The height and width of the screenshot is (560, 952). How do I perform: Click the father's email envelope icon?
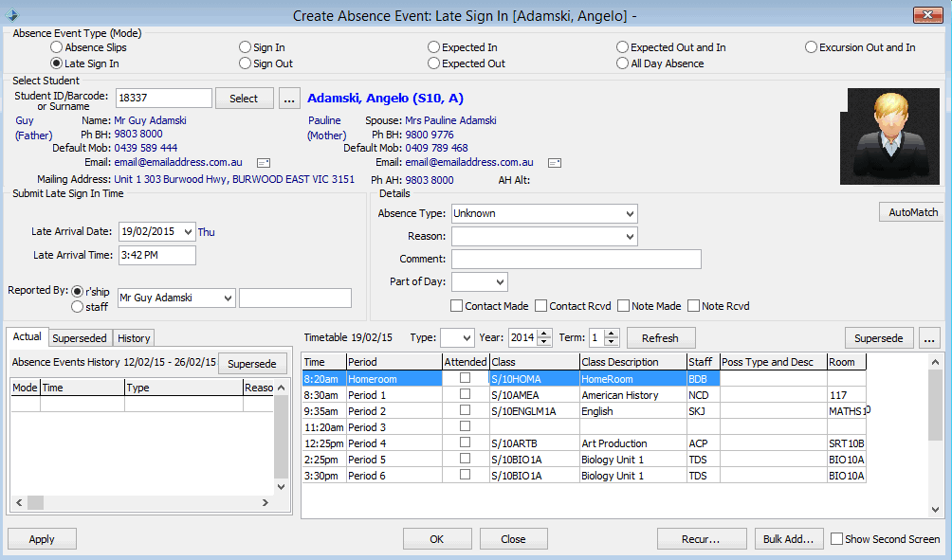(x=264, y=163)
